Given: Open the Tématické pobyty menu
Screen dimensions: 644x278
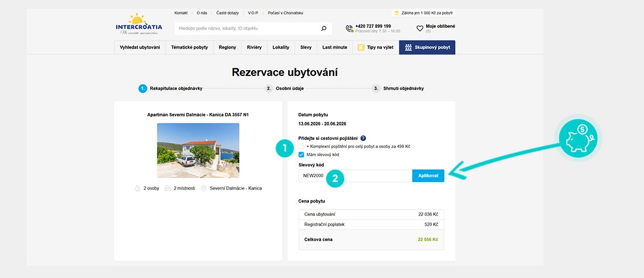Looking at the screenshot, I should (189, 47).
